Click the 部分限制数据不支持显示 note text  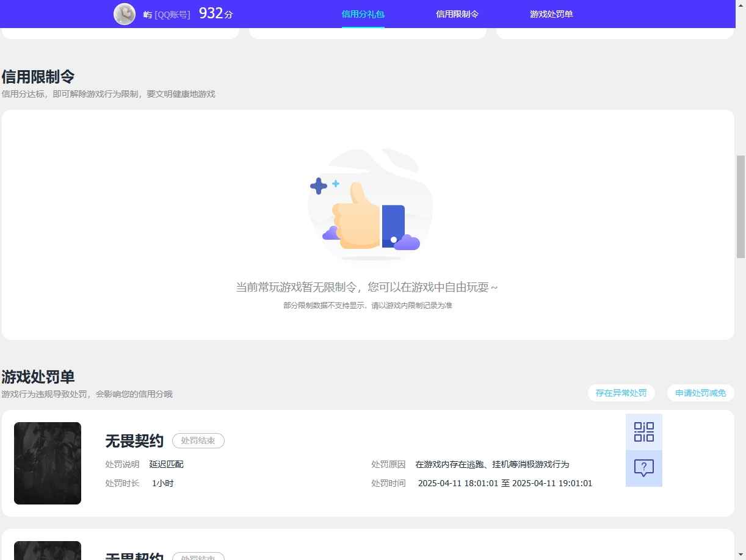(x=368, y=305)
